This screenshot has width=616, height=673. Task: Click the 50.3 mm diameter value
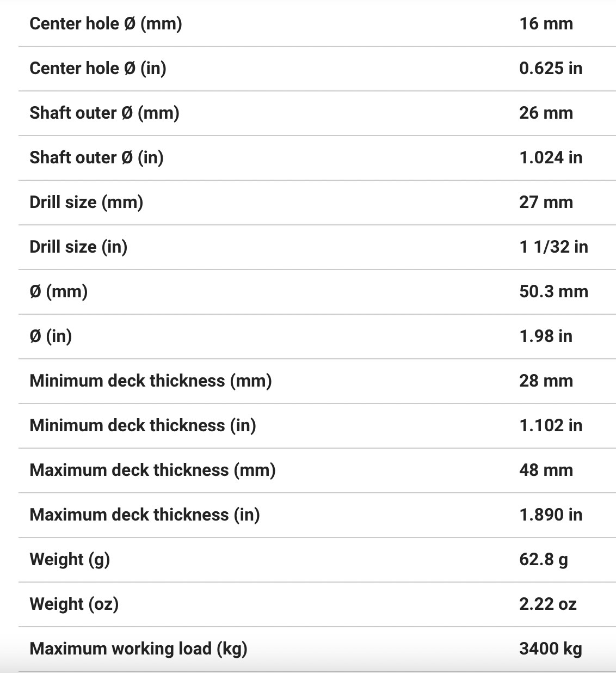click(x=553, y=292)
